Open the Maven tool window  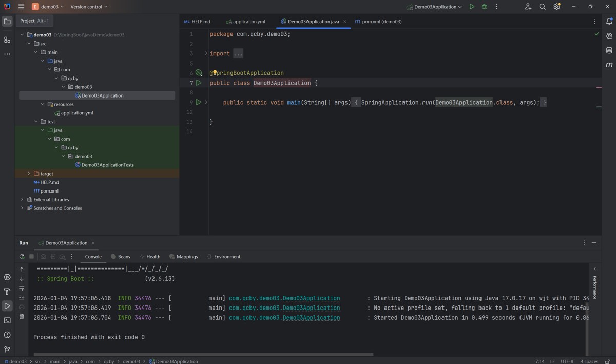pos(609,65)
